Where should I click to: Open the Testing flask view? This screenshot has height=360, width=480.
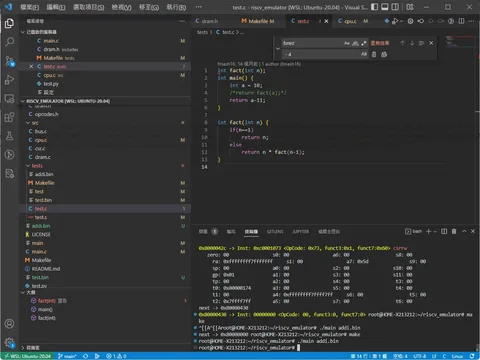tap(9, 136)
